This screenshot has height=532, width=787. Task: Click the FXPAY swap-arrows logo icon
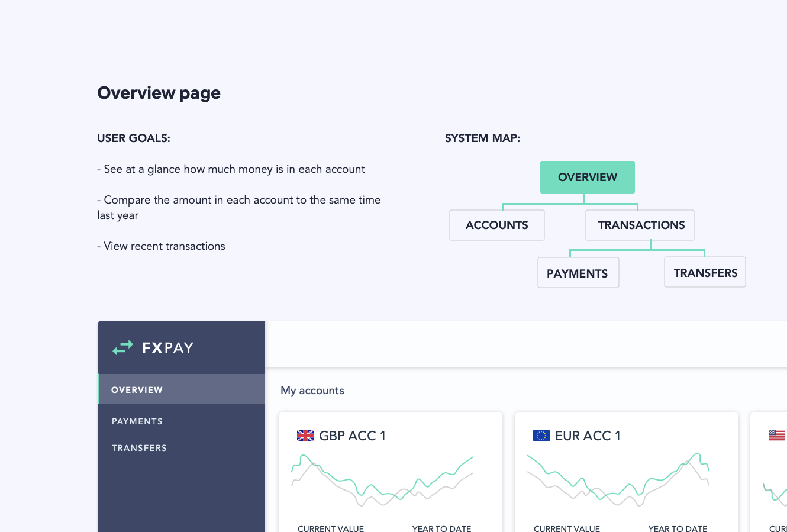click(x=123, y=348)
